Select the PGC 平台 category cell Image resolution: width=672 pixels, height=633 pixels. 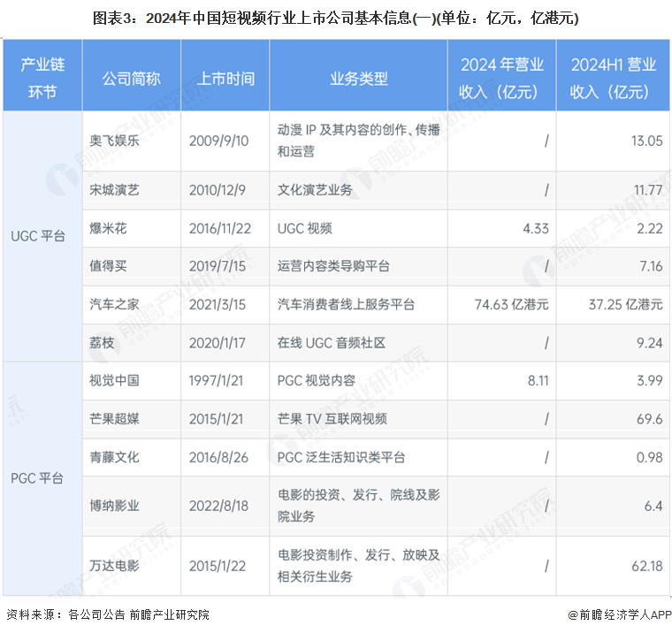(x=42, y=478)
